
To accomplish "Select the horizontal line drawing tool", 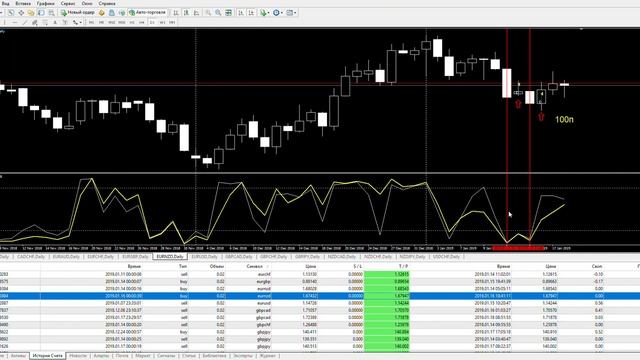I will 14,22.
